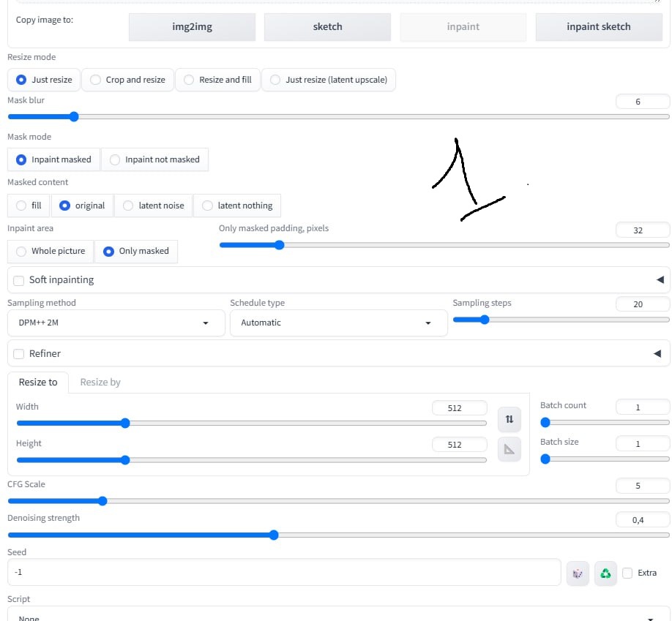672x621 pixels.
Task: Click the Denoising strength slider handle
Action: click(274, 535)
